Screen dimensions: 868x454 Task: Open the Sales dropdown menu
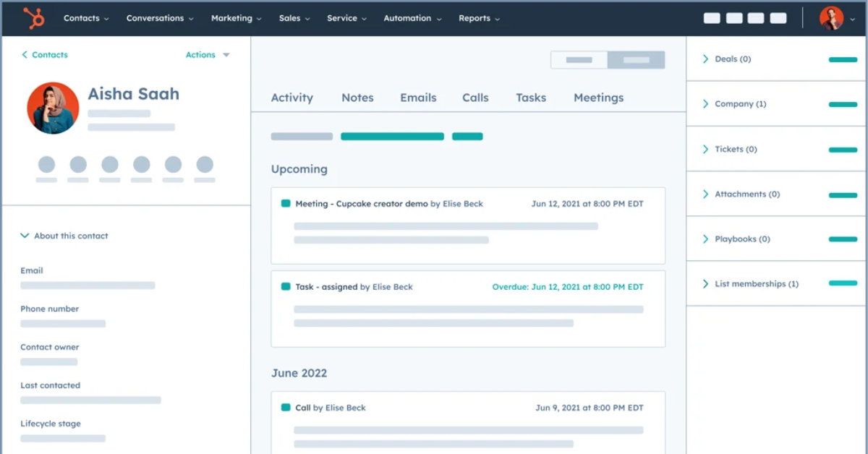click(x=294, y=19)
